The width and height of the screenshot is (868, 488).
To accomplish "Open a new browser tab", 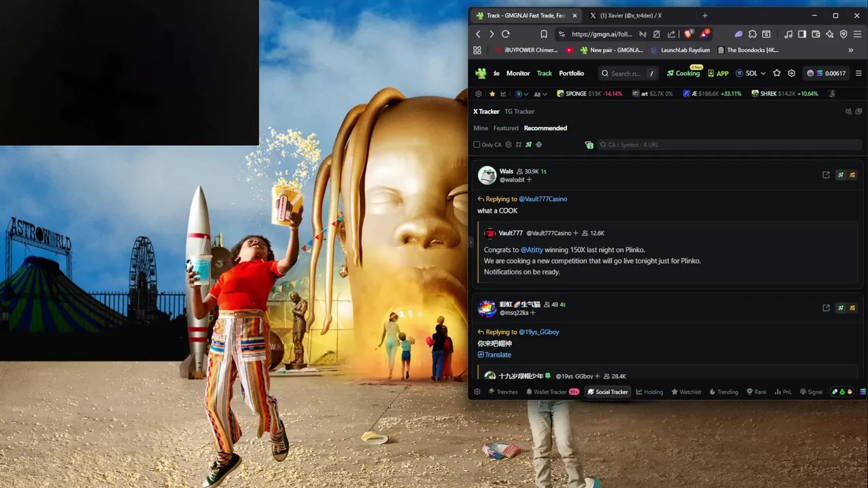I will pos(705,16).
